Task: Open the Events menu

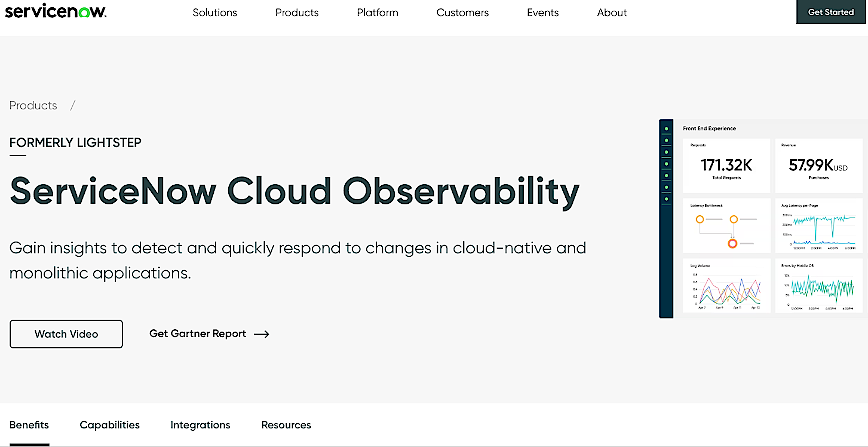Action: pos(542,12)
